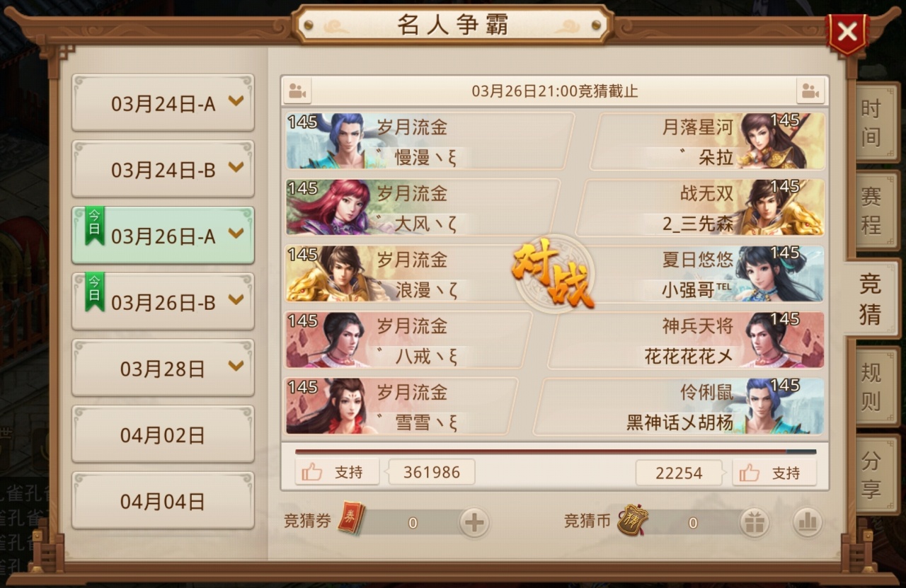
Task: Open the gift box rewards icon
Action: coord(755,523)
